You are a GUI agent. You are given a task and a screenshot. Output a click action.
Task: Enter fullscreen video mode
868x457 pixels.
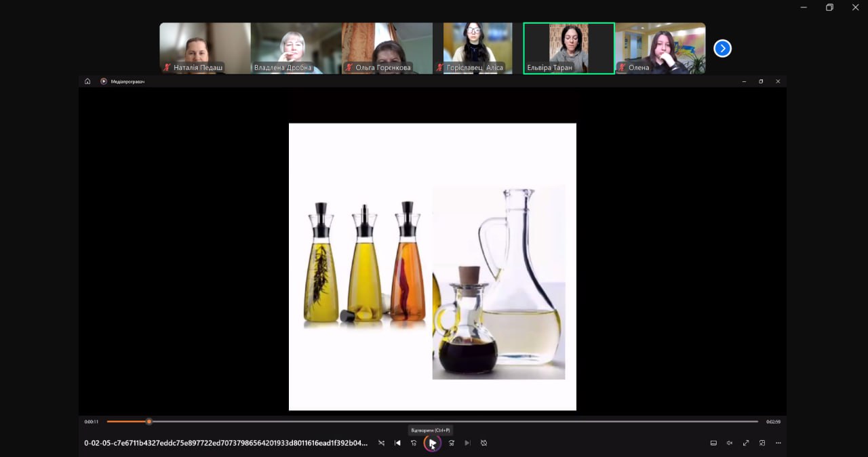pyautogui.click(x=746, y=443)
